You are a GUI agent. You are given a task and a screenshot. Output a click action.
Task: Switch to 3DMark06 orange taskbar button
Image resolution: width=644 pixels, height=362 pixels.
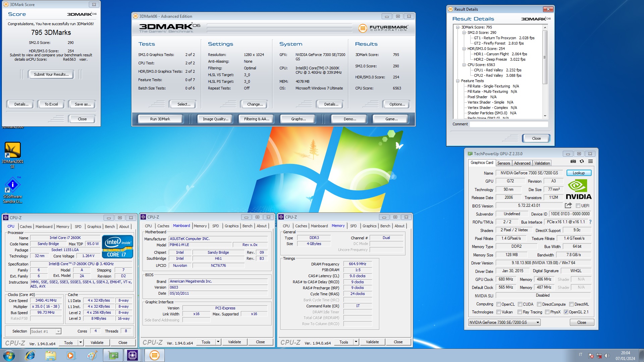click(154, 355)
